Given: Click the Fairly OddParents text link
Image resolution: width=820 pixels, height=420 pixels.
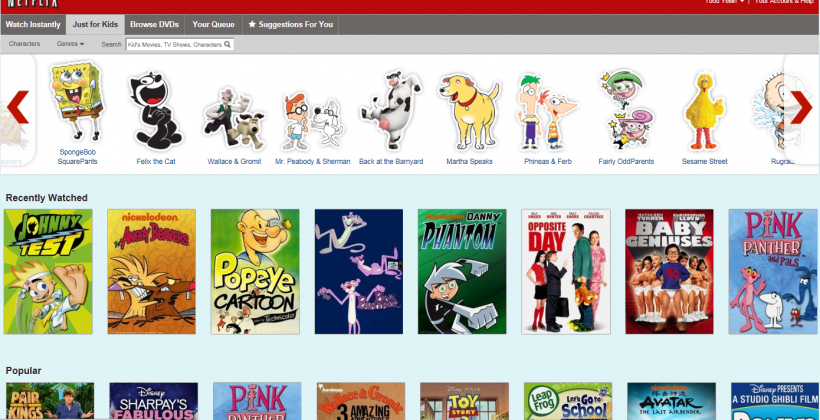Looking at the screenshot, I should pos(626,162).
